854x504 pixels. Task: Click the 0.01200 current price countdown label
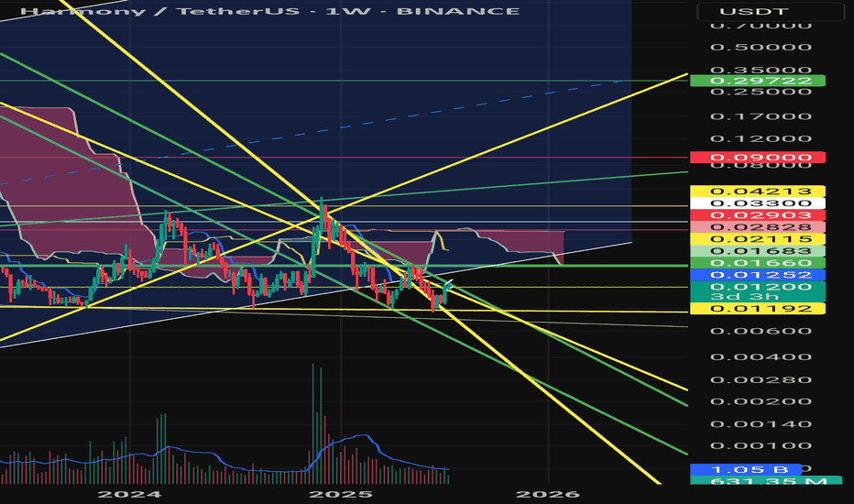pos(757,291)
